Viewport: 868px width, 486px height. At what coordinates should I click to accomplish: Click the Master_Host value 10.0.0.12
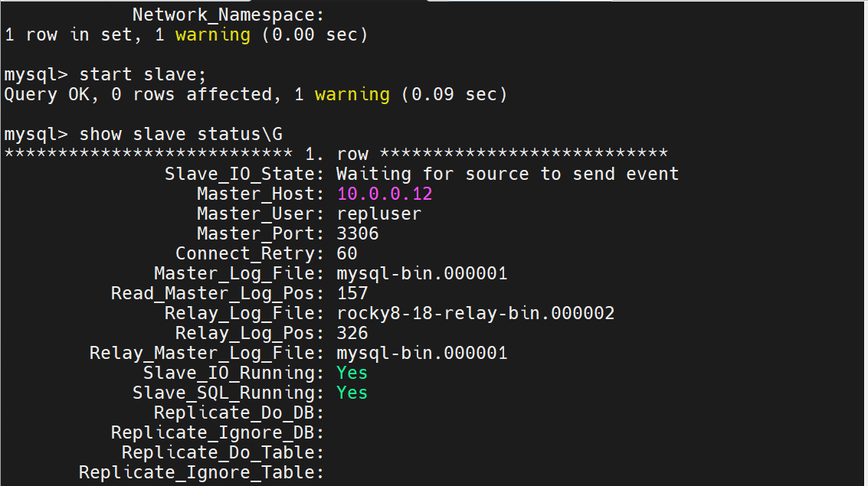pyautogui.click(x=385, y=194)
